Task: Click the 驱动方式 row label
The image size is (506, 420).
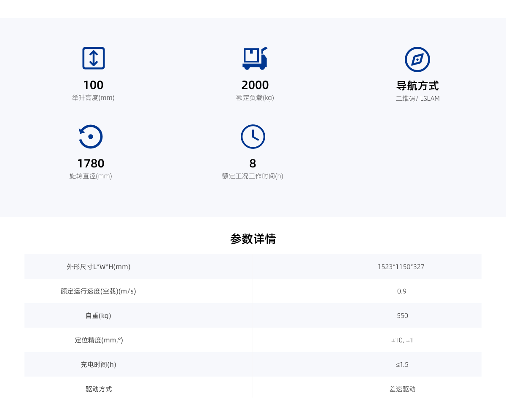Action: coord(99,389)
